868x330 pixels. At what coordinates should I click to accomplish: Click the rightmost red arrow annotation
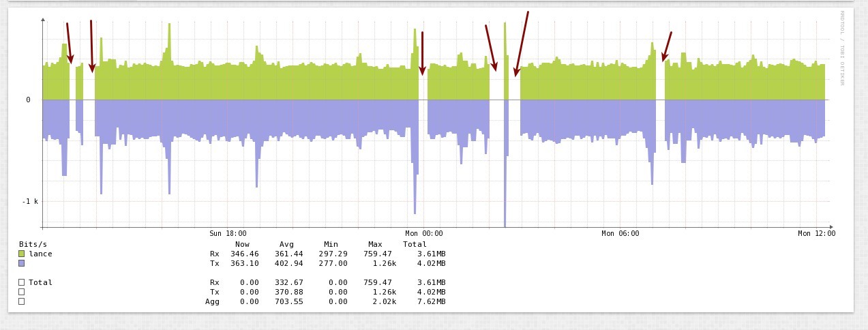667,46
